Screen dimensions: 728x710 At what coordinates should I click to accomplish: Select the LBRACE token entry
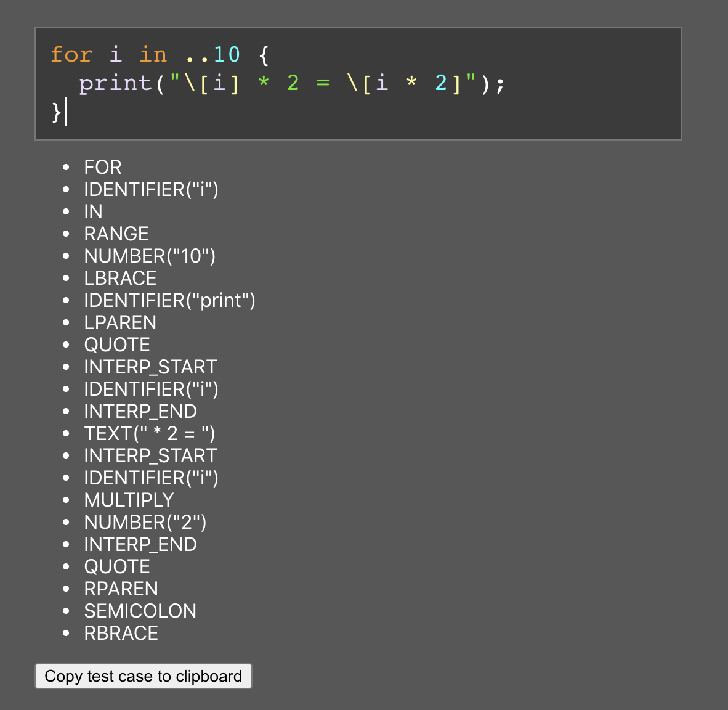coord(119,278)
